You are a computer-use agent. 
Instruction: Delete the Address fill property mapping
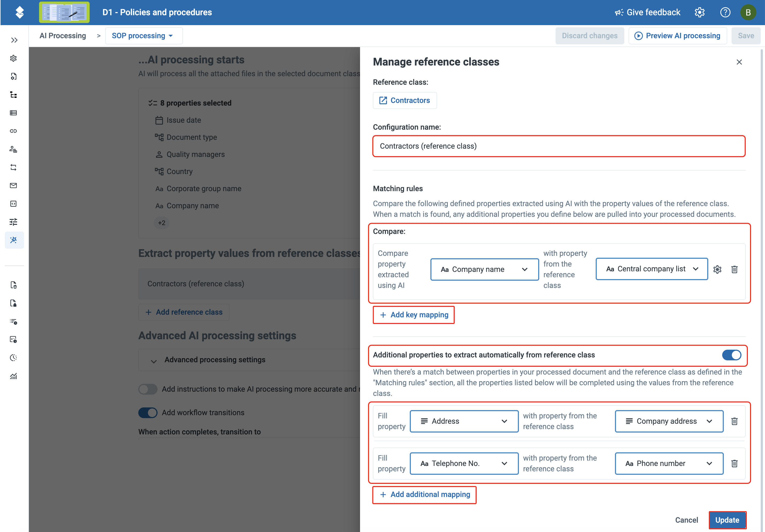coord(734,421)
